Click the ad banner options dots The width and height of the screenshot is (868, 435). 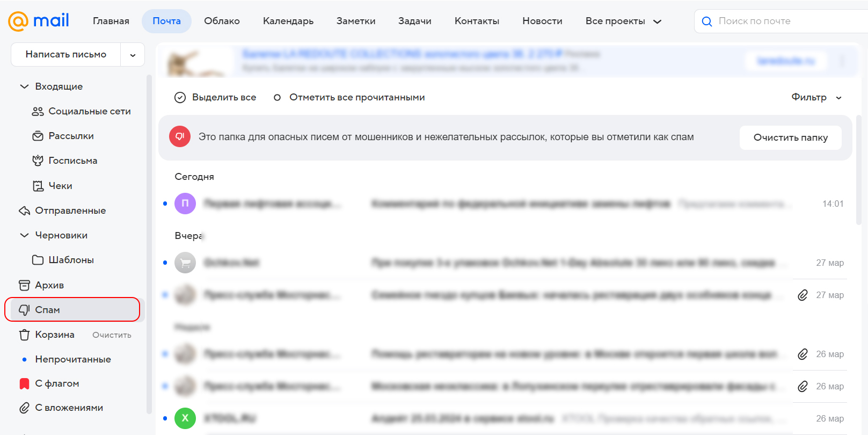point(842,61)
